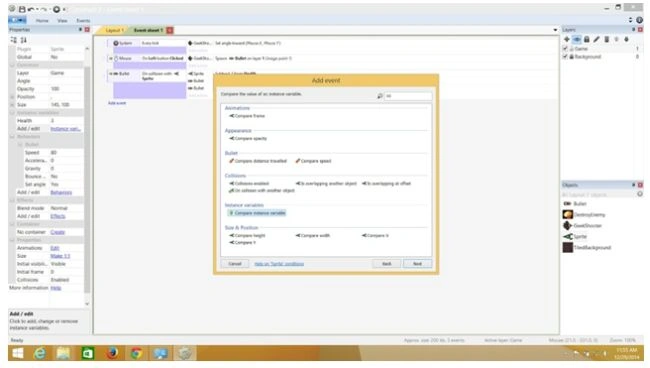Image resolution: width=650 pixels, height=368 pixels.
Task: Select the Collisions enabled condition
Action: click(249, 183)
